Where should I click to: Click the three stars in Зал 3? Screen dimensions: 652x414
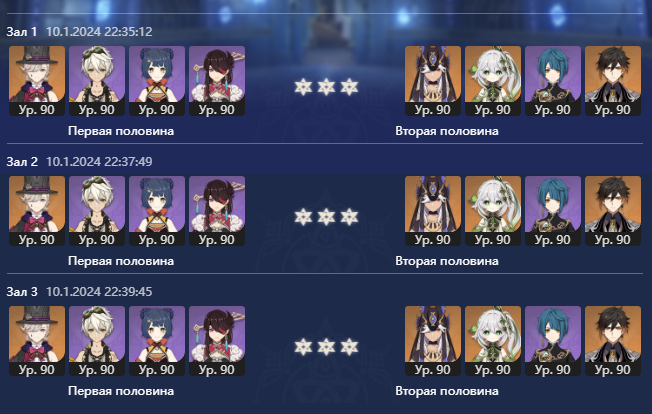point(326,347)
